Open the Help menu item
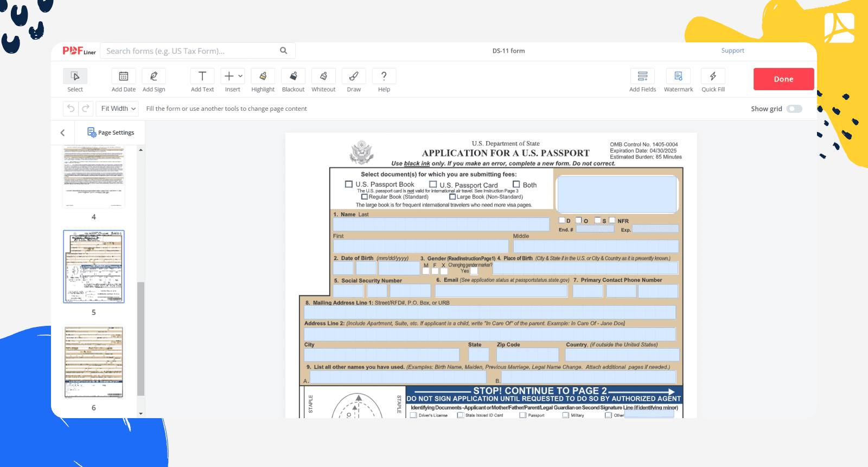Viewport: 868px width, 467px height. pos(384,77)
